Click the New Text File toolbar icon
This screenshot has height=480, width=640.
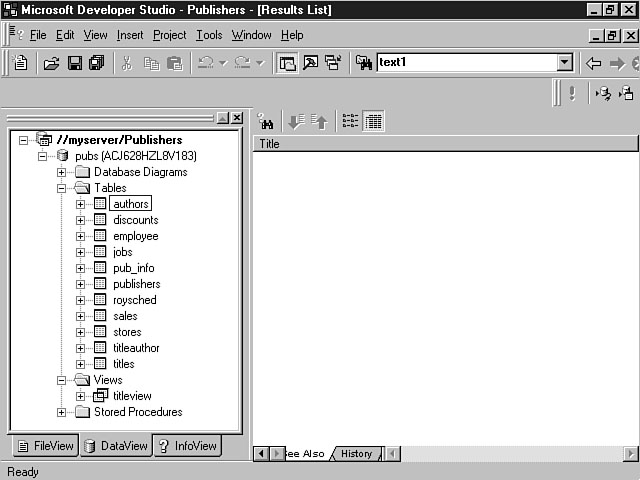[x=21, y=63]
